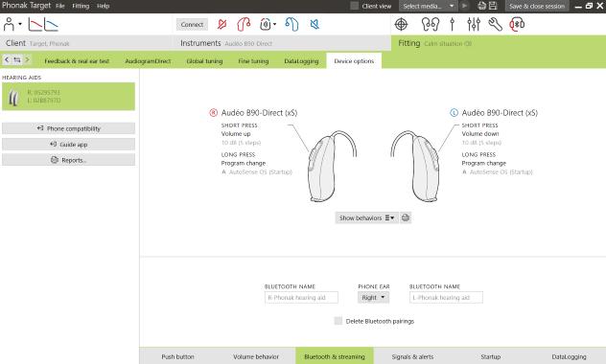Open the left ear audiogram icon
This screenshot has width=606, height=364.
(51, 24)
